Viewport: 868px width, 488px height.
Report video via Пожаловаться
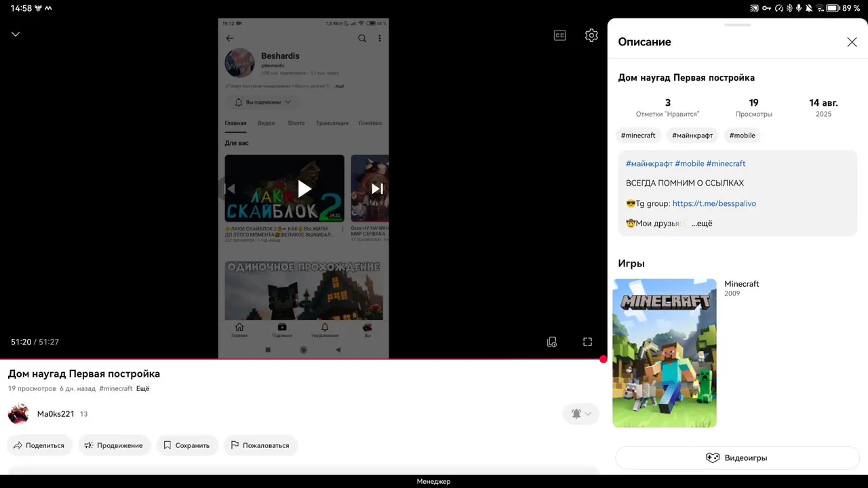point(260,445)
